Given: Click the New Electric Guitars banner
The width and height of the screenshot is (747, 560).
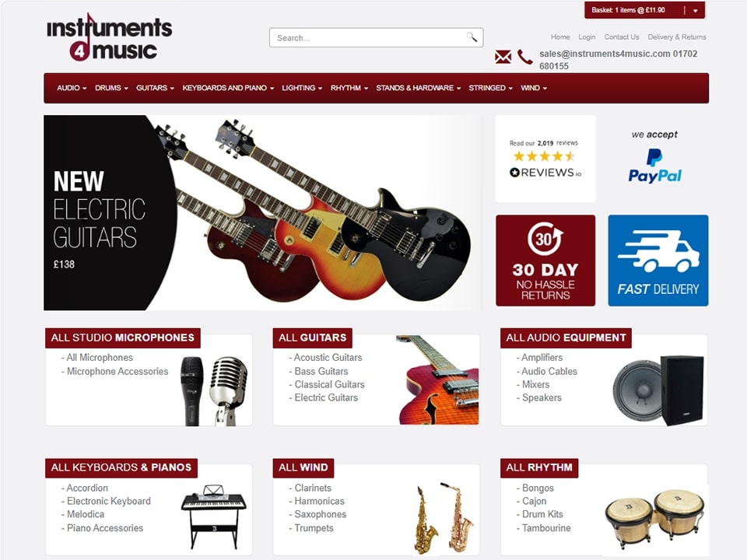Looking at the screenshot, I should 262,213.
